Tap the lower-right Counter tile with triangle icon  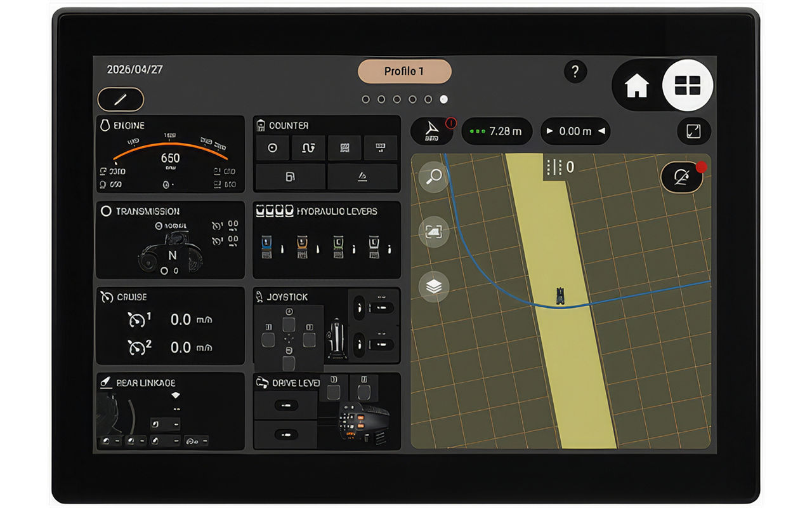[x=363, y=177]
